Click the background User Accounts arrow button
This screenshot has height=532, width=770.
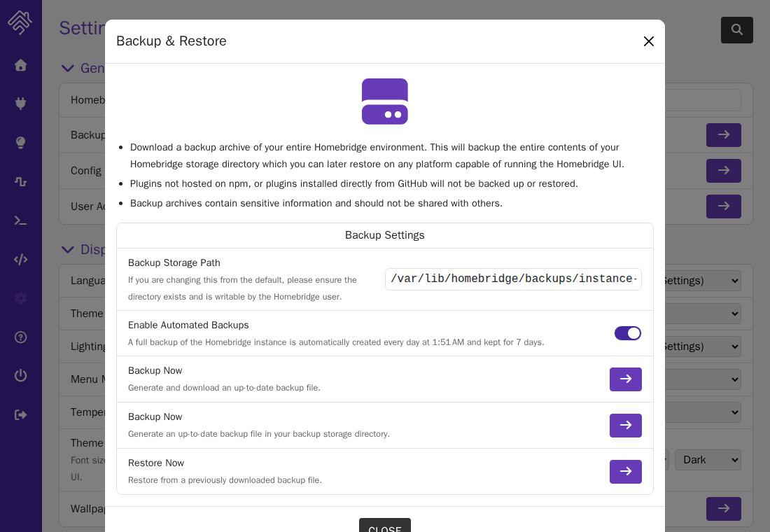[723, 206]
